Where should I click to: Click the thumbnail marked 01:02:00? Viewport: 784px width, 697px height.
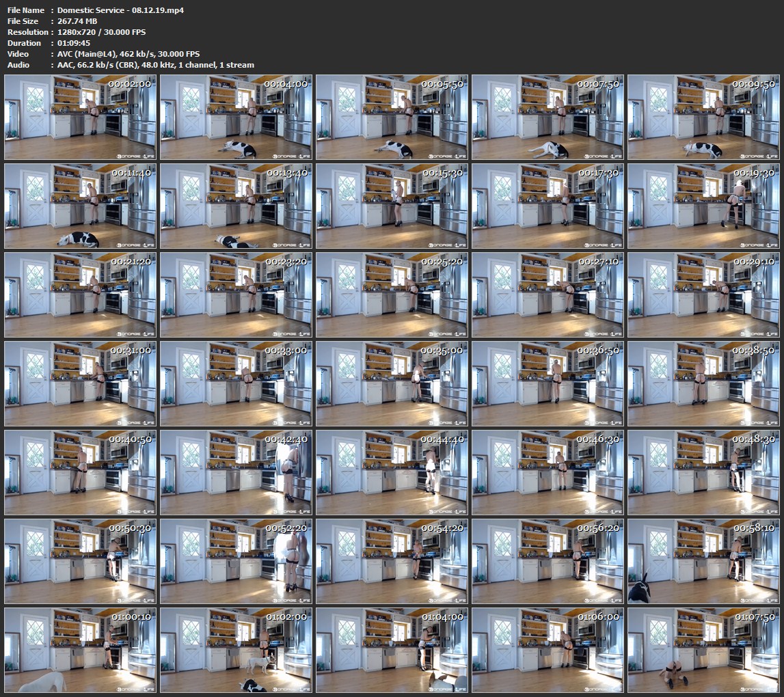[236, 650]
